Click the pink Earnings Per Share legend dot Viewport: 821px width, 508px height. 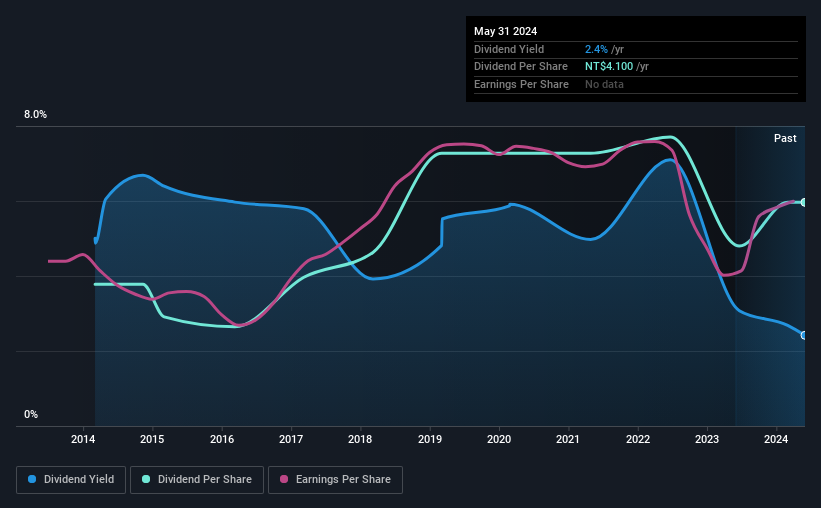point(284,479)
